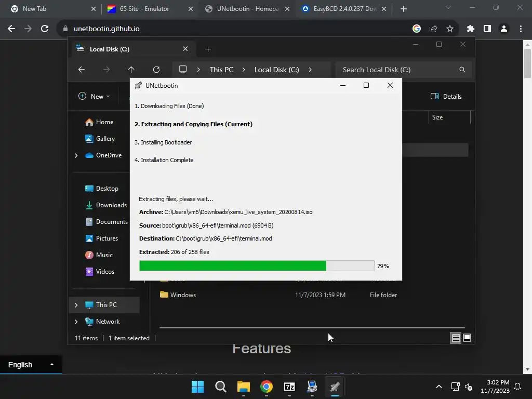
Task: Go up one folder in File Explorer
Action: point(131,70)
